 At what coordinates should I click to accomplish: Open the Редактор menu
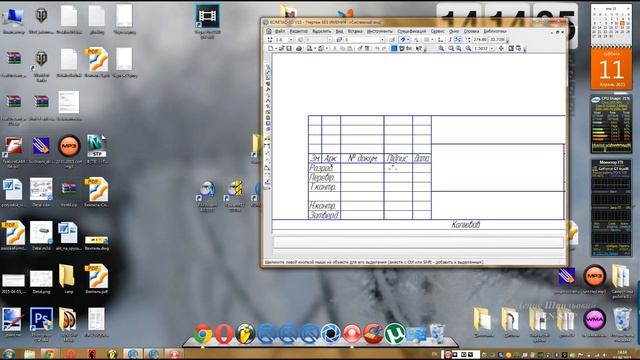tap(299, 31)
